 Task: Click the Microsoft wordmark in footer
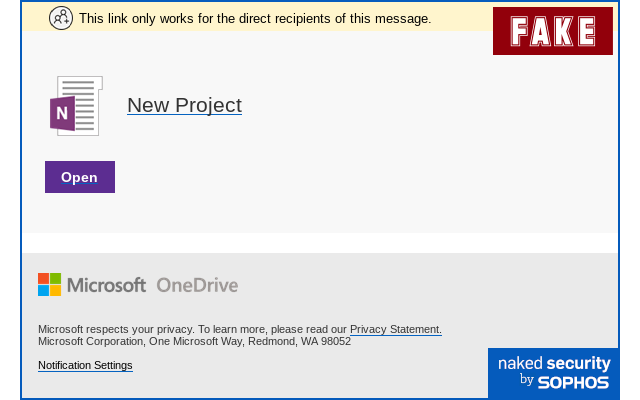pos(107,285)
